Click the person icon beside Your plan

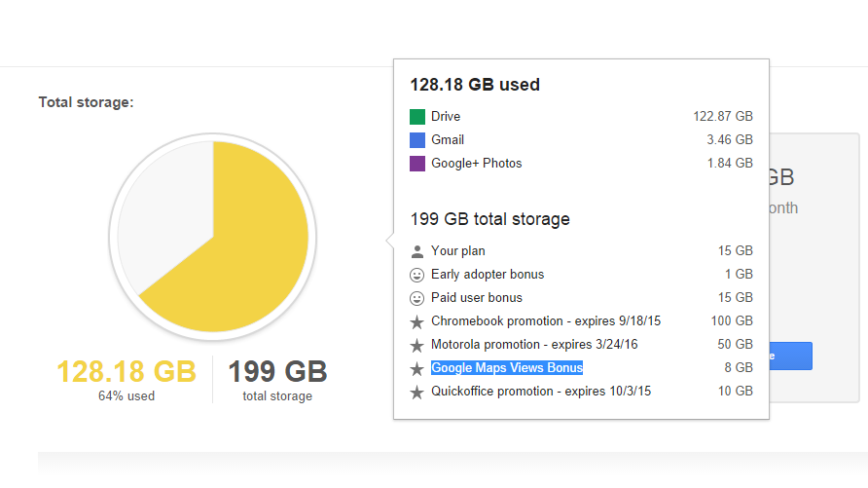click(x=417, y=251)
